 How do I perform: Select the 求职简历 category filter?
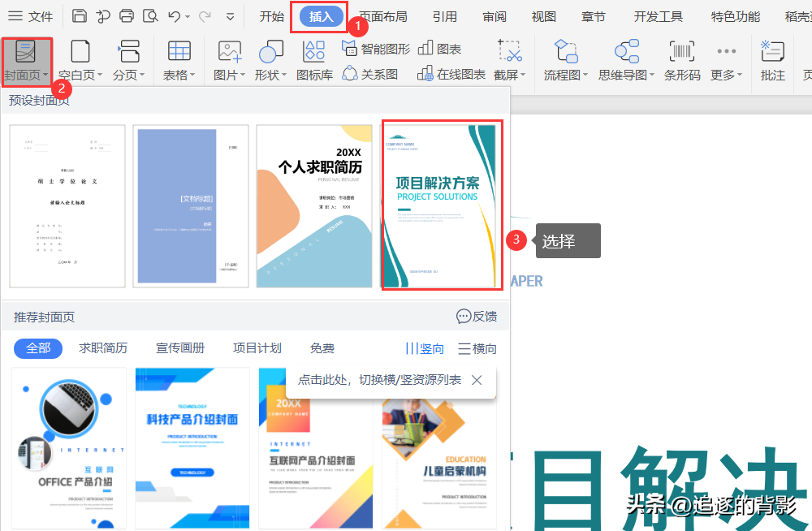(103, 348)
